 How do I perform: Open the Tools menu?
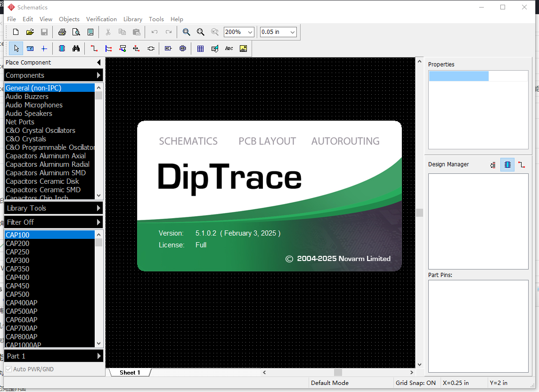click(x=156, y=19)
